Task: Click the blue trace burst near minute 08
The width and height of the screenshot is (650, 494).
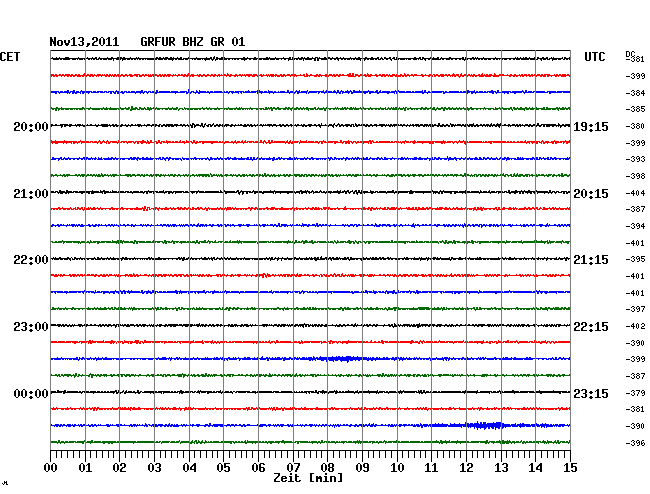Action: (340, 358)
